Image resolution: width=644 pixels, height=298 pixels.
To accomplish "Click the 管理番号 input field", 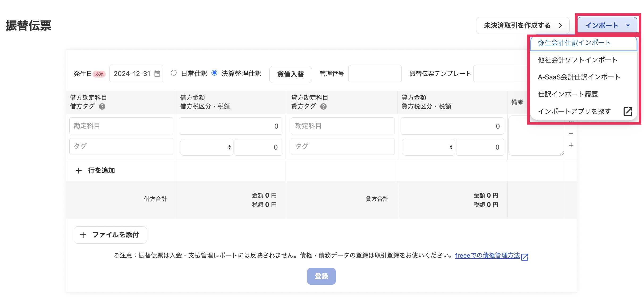I will point(375,74).
